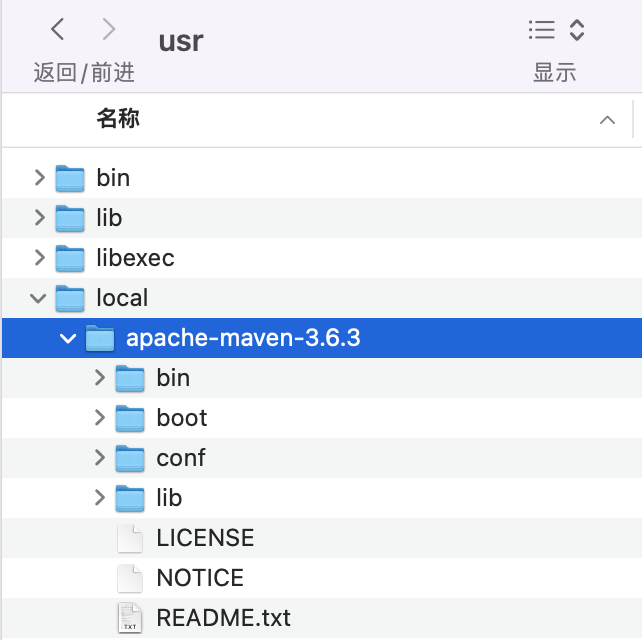Image resolution: width=642 pixels, height=640 pixels.
Task: Select the top-level lib folder icon
Action: (x=70, y=218)
